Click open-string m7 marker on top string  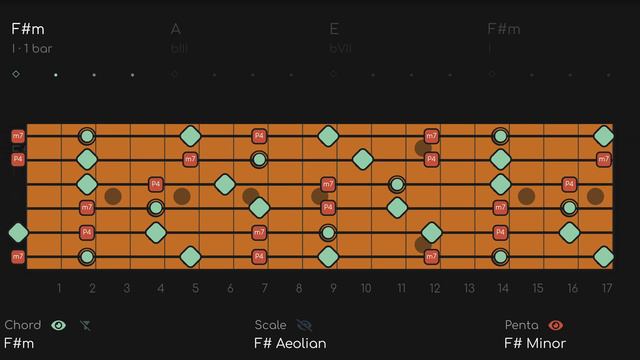(x=18, y=136)
